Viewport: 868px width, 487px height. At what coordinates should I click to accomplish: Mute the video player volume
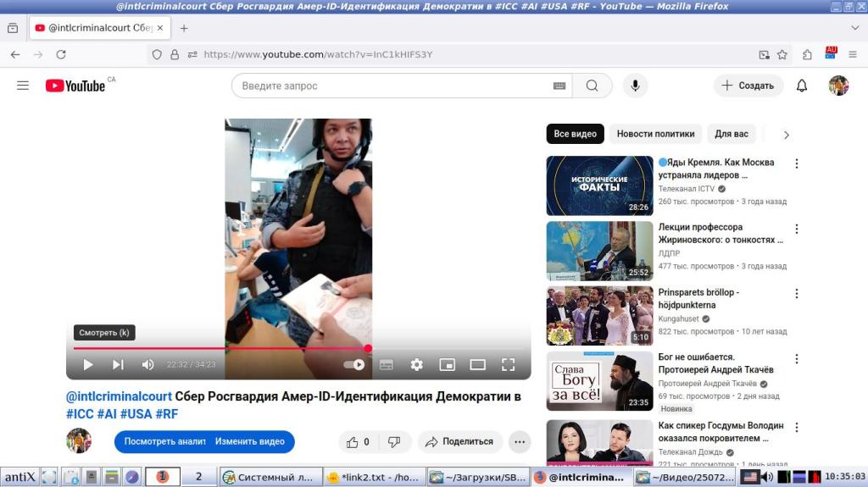pos(147,365)
